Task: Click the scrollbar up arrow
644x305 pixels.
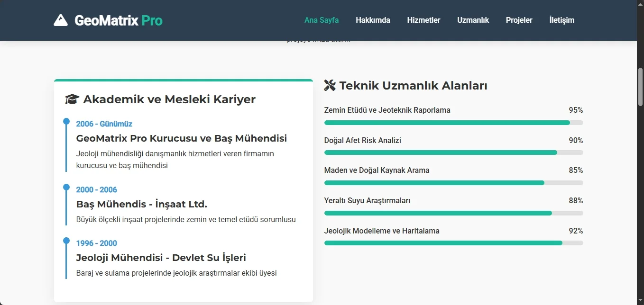Action: point(640,4)
